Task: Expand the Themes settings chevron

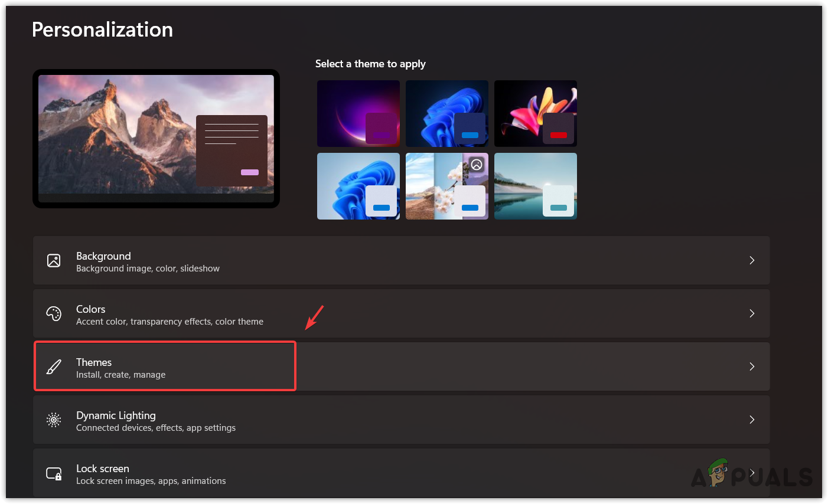Action: click(752, 366)
